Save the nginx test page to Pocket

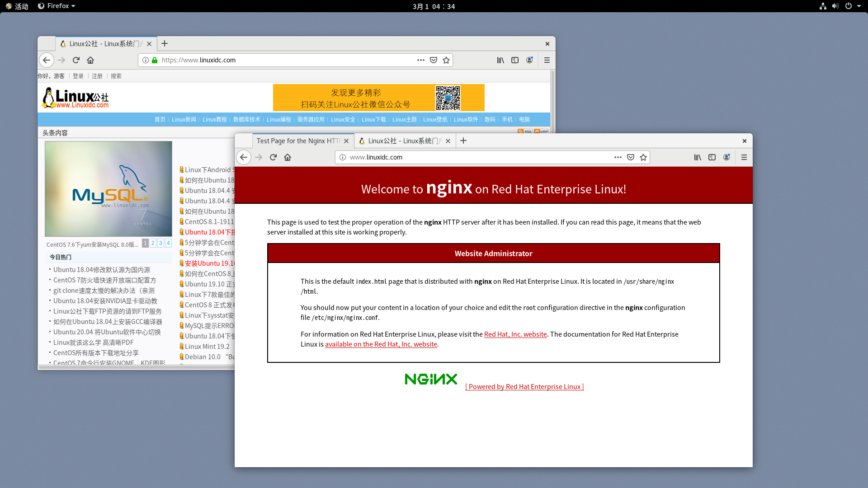tap(630, 157)
